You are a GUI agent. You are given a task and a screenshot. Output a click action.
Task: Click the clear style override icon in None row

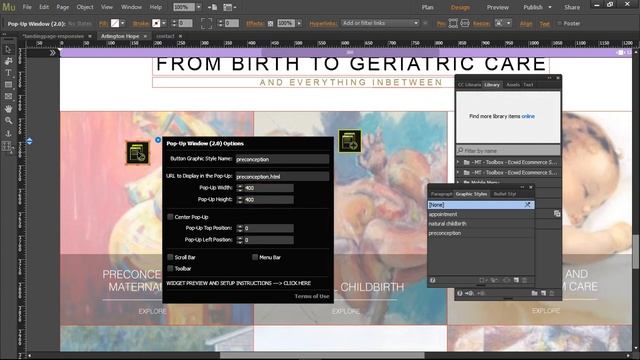(527, 204)
